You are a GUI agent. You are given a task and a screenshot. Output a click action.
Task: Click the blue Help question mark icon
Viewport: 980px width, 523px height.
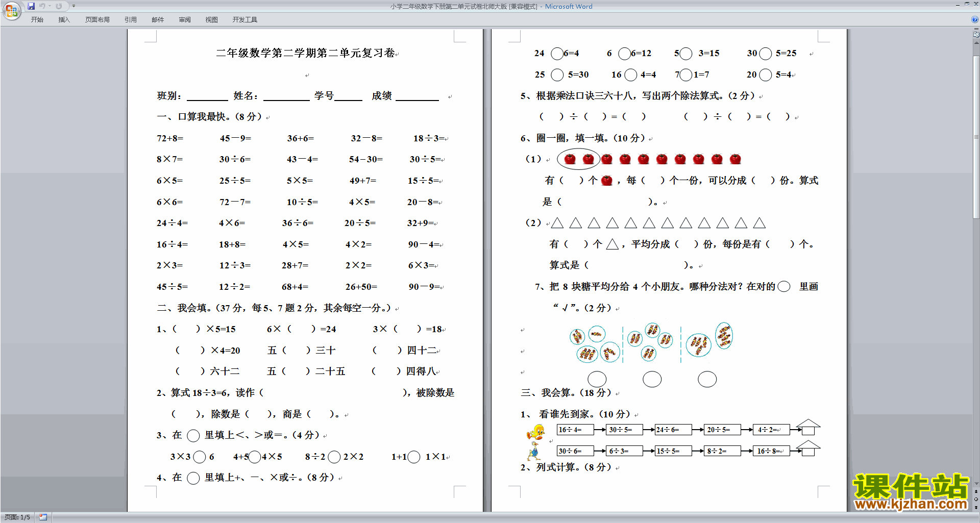tap(975, 19)
